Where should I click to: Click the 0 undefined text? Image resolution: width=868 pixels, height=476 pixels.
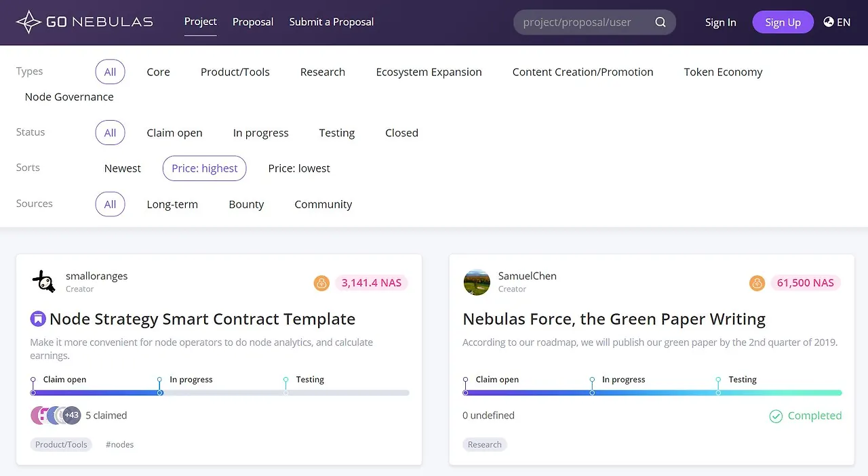tap(488, 415)
